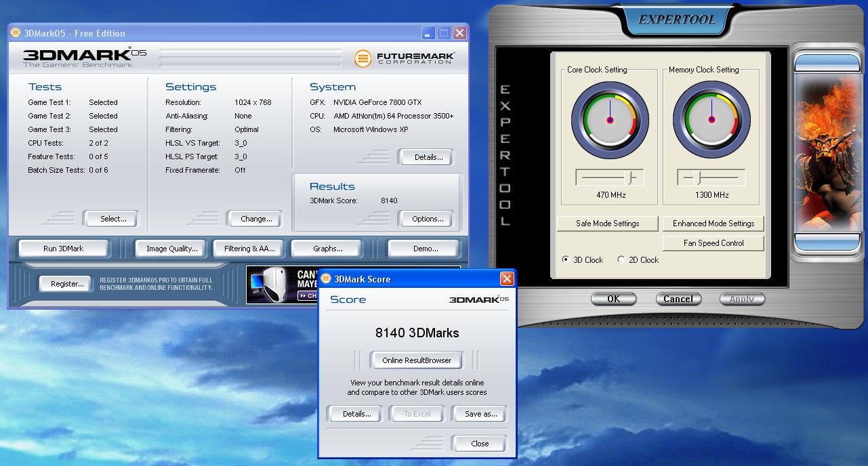Screen dimensions: 868x466
Task: Click the Core Clock Setting gauge dial
Action: pyautogui.click(x=610, y=120)
